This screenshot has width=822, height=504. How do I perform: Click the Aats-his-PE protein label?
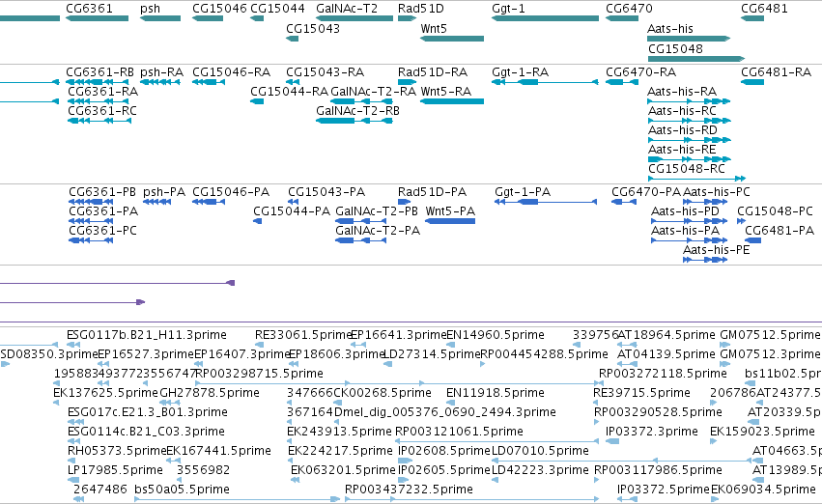tap(716, 250)
